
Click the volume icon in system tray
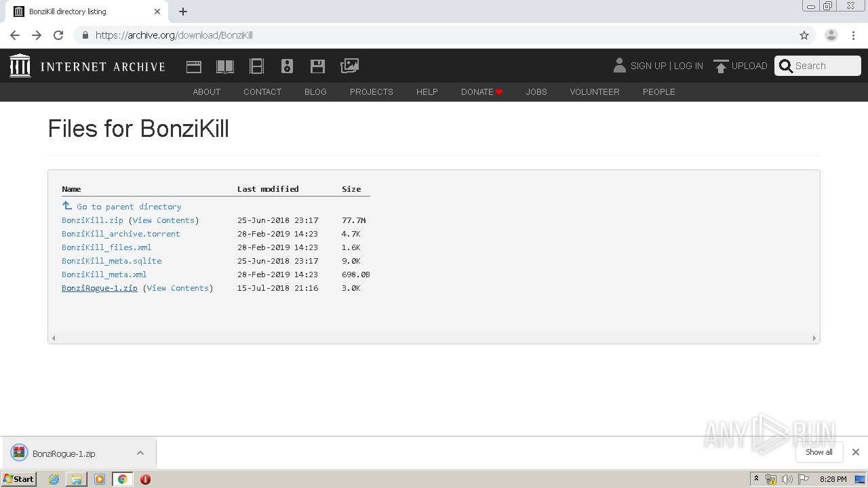pyautogui.click(x=787, y=479)
